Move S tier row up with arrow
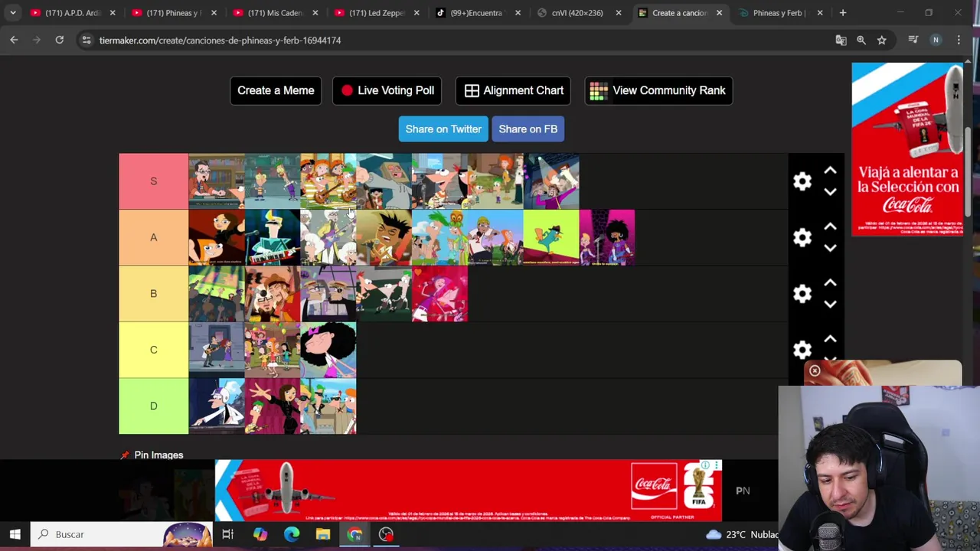The height and width of the screenshot is (551, 980). pyautogui.click(x=830, y=171)
